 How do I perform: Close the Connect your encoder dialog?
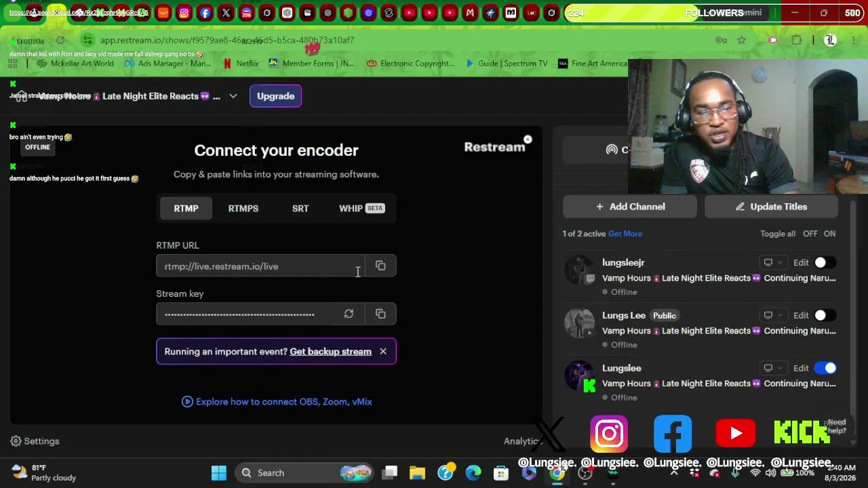528,140
